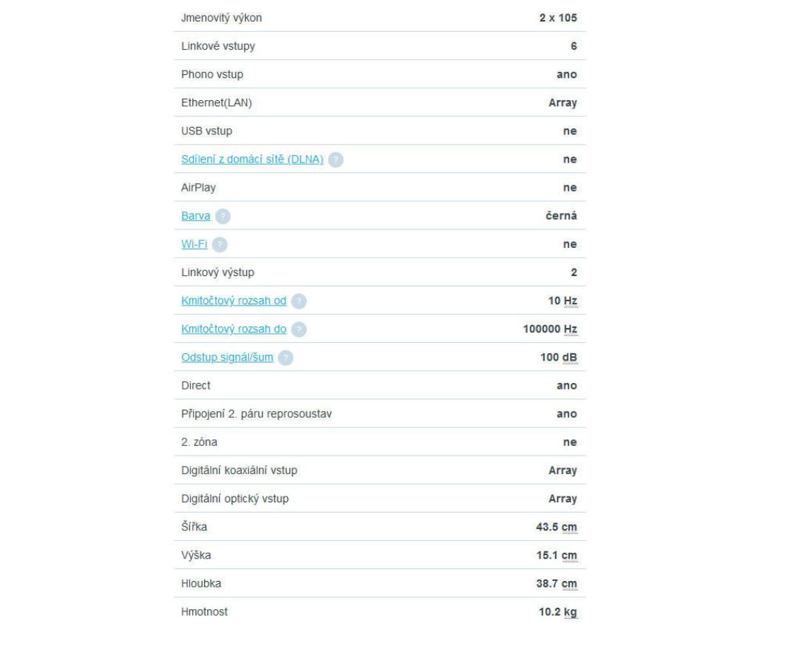Click the question mark icon beside Barva

point(221,216)
